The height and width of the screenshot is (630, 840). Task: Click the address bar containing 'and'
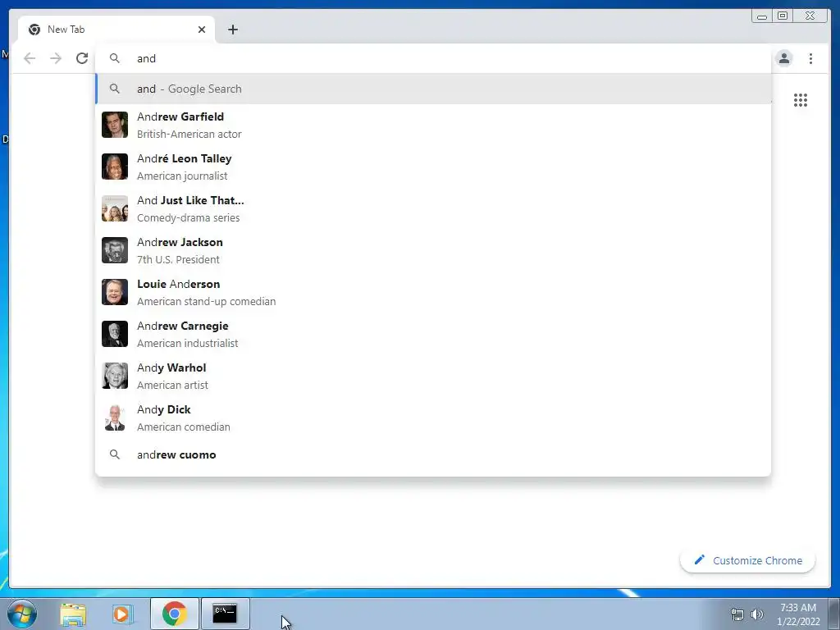(433, 58)
